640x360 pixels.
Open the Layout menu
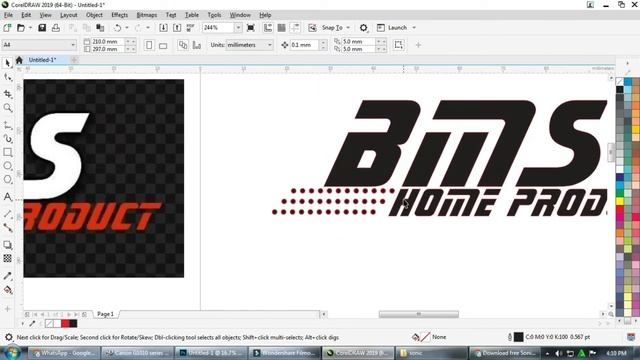coord(68,15)
